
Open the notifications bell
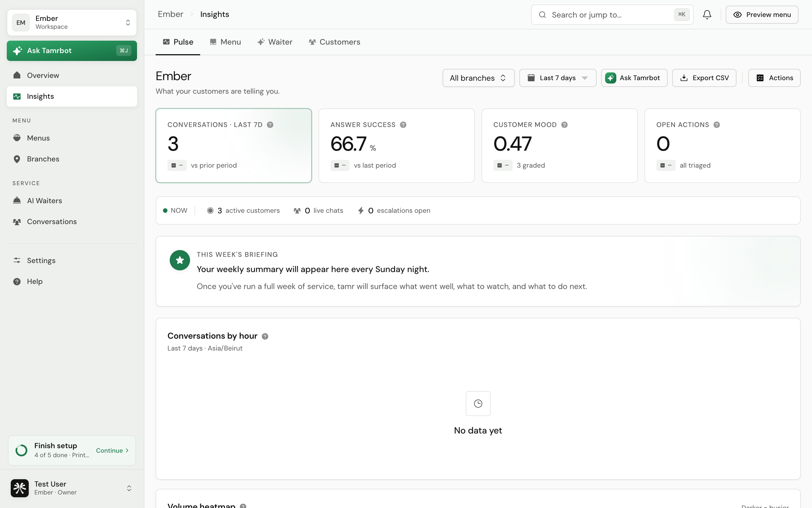point(707,14)
